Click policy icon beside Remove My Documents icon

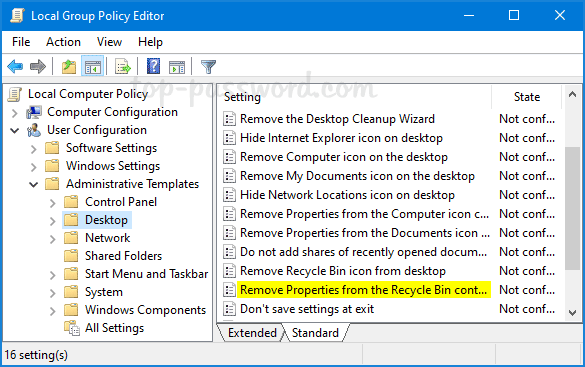pos(229,176)
